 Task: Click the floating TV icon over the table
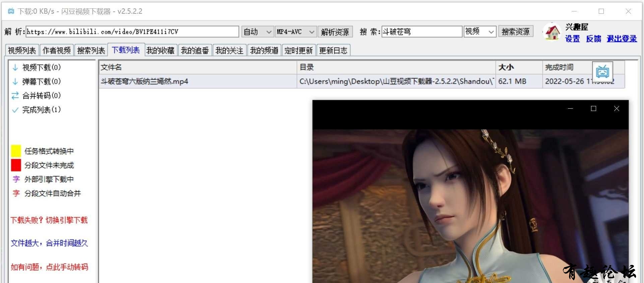(602, 71)
